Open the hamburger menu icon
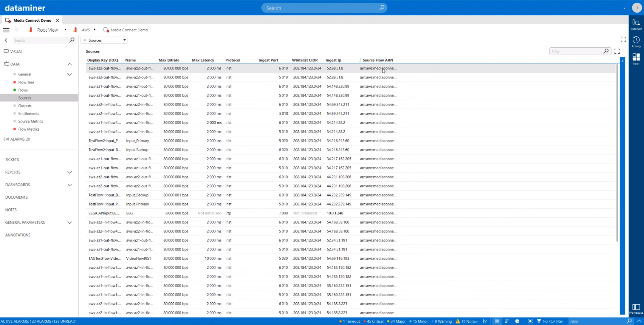This screenshot has width=644, height=325. [x=6, y=30]
